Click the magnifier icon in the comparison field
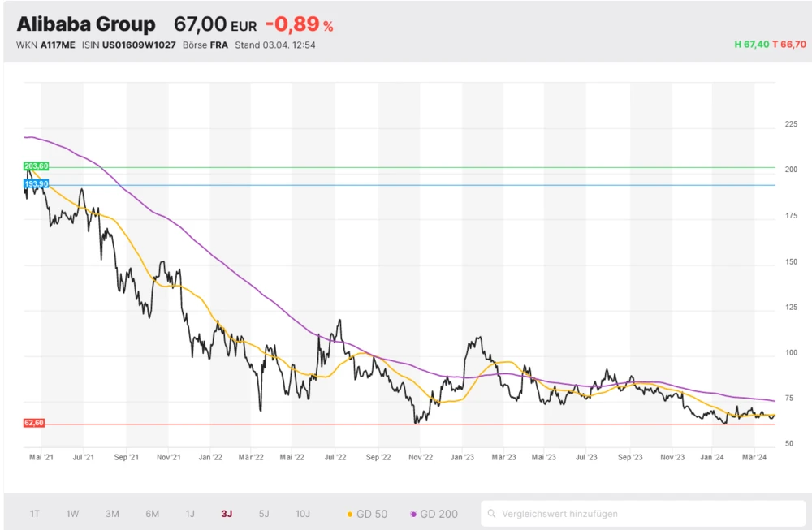812x530 pixels. (493, 514)
